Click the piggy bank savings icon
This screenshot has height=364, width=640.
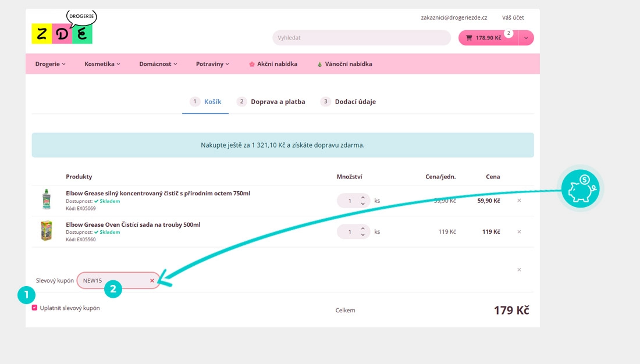580,189
